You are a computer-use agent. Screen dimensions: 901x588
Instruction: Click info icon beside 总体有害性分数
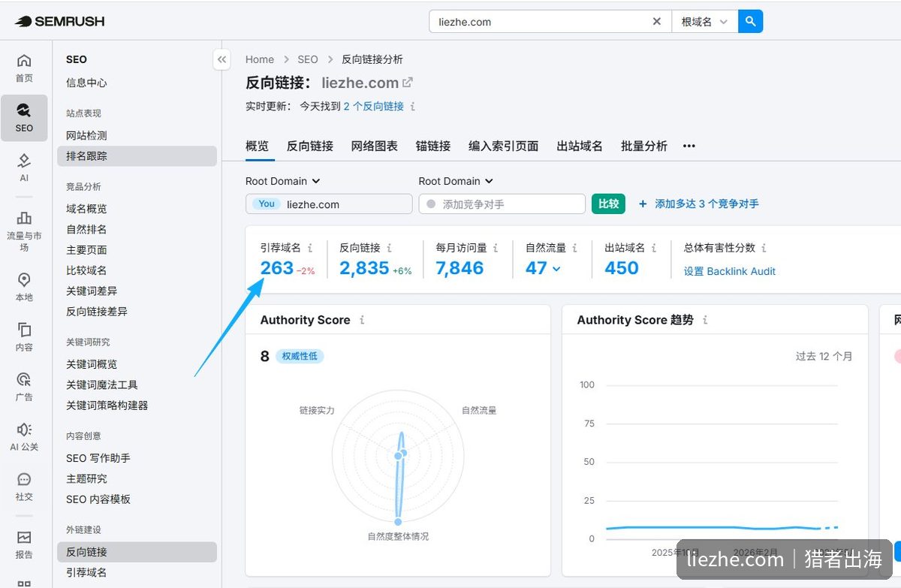(764, 248)
